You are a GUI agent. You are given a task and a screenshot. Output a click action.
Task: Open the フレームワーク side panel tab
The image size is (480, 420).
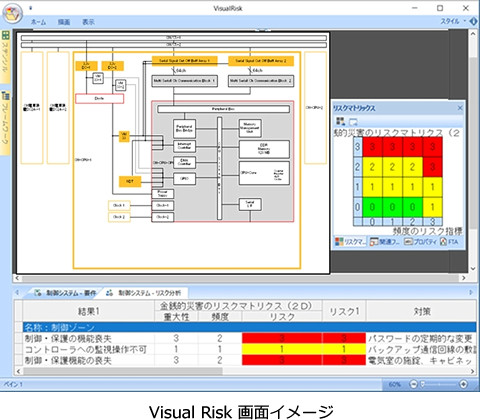(x=5, y=123)
